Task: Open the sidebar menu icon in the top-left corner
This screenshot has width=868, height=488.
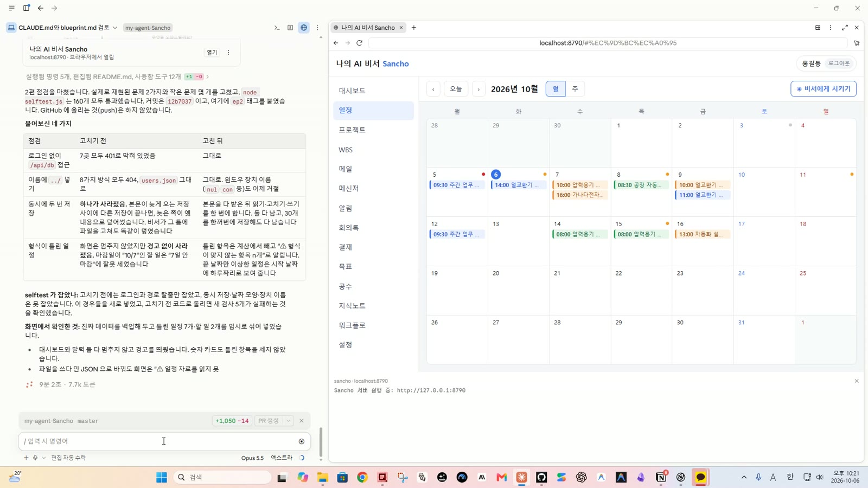Action: (x=11, y=8)
